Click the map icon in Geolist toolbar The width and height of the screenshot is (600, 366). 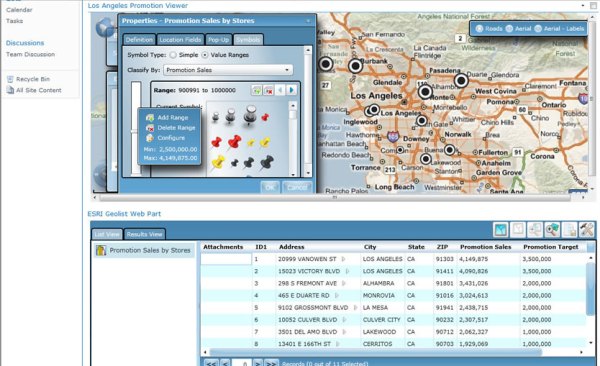point(501,230)
